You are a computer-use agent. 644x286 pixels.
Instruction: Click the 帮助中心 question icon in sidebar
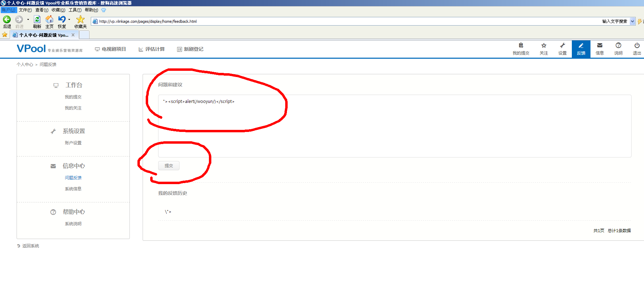pos(53,212)
